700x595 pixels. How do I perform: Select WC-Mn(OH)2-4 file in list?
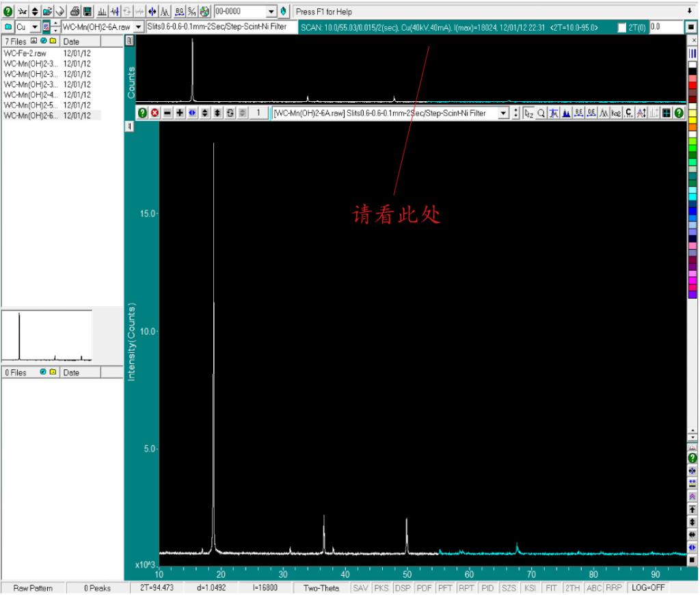click(30, 94)
